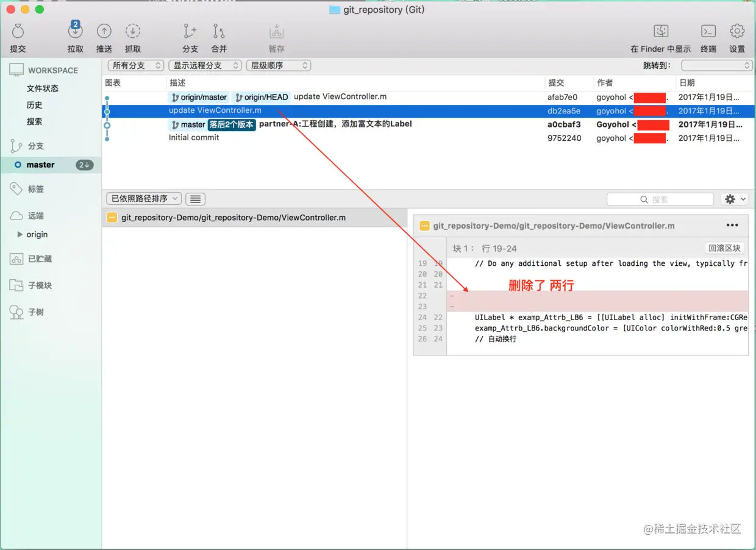
Task: Click the 日期 column header
Action: point(686,83)
